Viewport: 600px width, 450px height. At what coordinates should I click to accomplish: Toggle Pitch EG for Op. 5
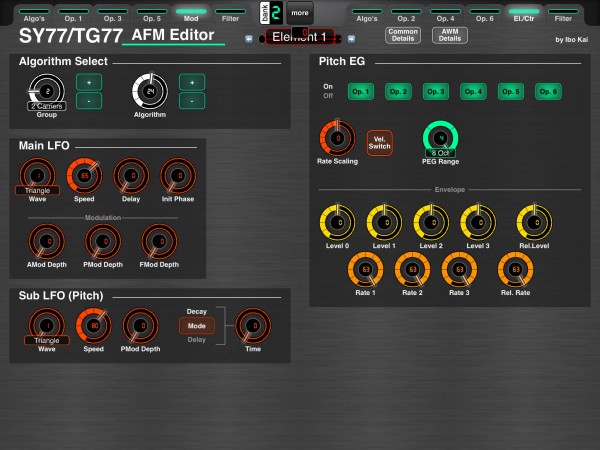pos(510,91)
